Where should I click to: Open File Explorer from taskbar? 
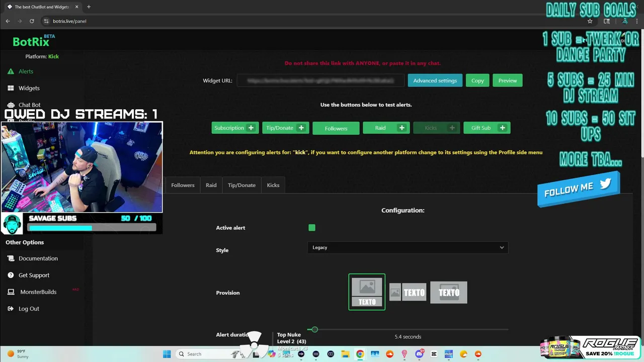coord(345,354)
